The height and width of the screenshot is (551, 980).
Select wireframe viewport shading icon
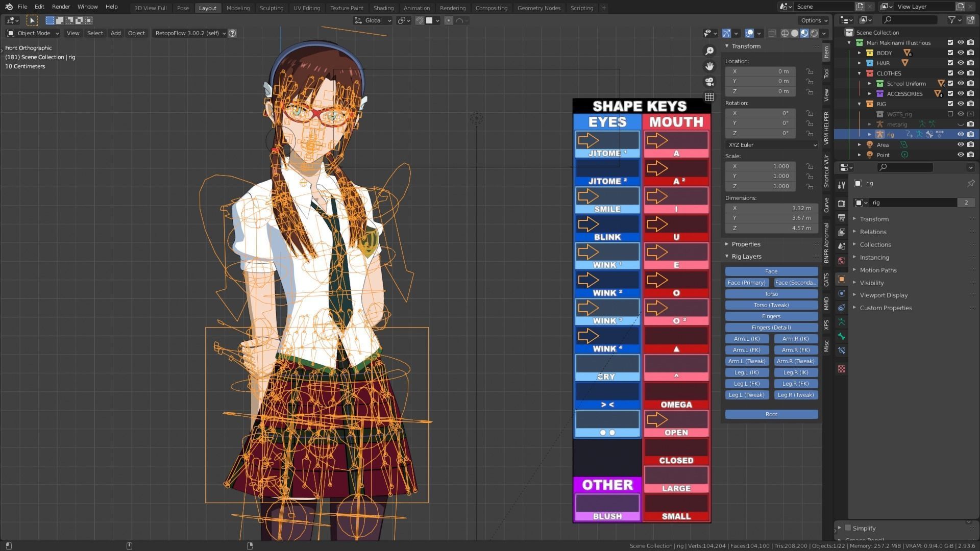coord(785,33)
